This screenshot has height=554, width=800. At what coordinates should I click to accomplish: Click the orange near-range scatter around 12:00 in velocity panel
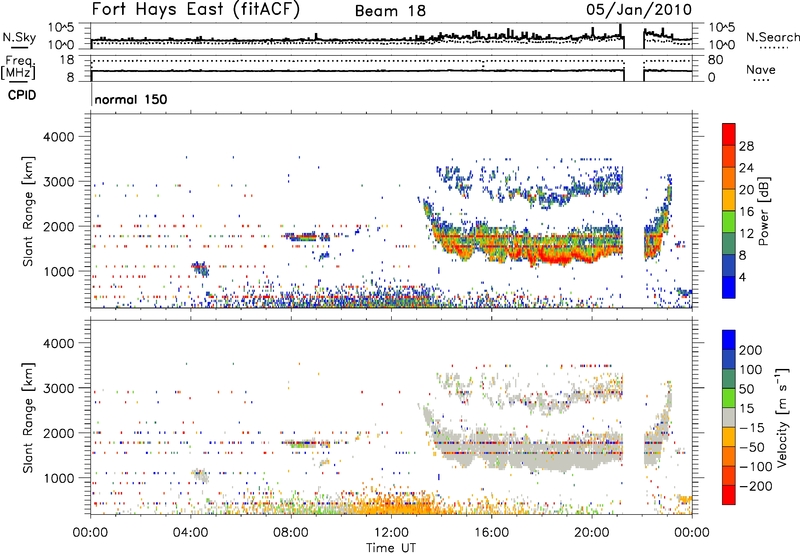[x=398, y=505]
